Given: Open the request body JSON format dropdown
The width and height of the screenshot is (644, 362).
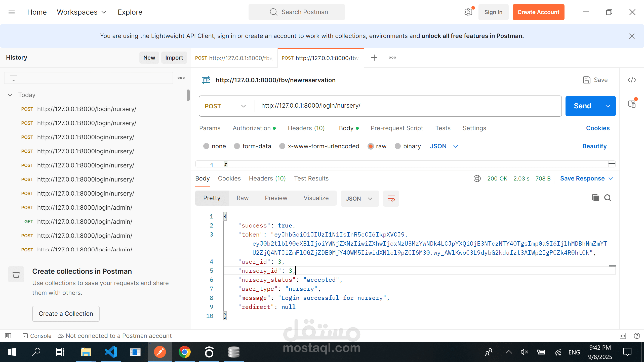Looking at the screenshot, I should click(444, 146).
